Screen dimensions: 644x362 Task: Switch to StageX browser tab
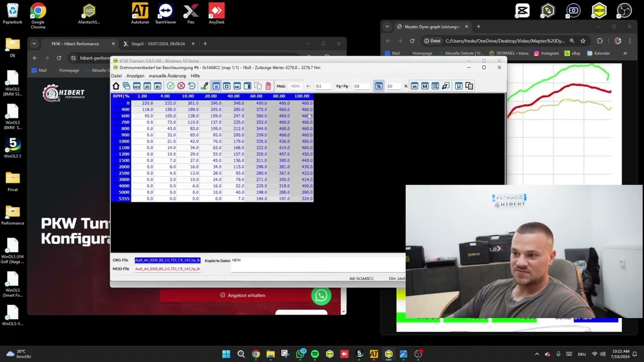(157, 44)
